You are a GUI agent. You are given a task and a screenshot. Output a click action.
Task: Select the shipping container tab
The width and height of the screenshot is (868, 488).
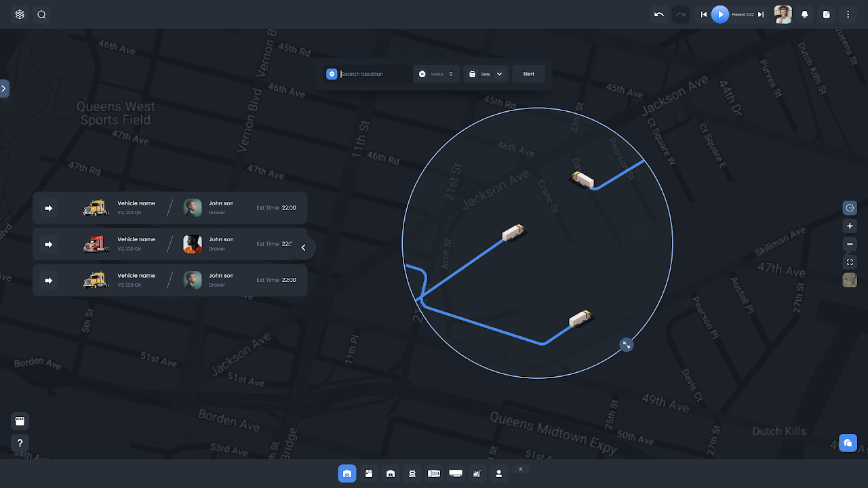point(434,473)
